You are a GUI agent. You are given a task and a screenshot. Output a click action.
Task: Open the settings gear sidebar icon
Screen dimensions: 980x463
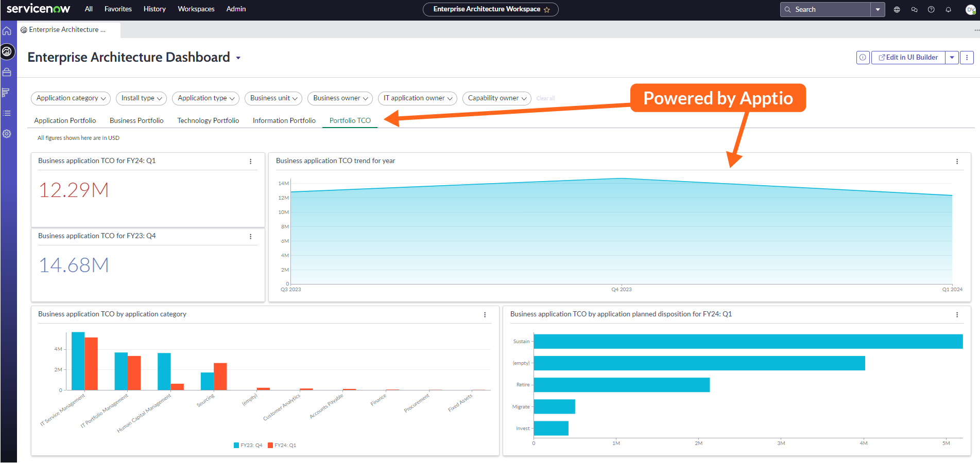[x=7, y=134]
